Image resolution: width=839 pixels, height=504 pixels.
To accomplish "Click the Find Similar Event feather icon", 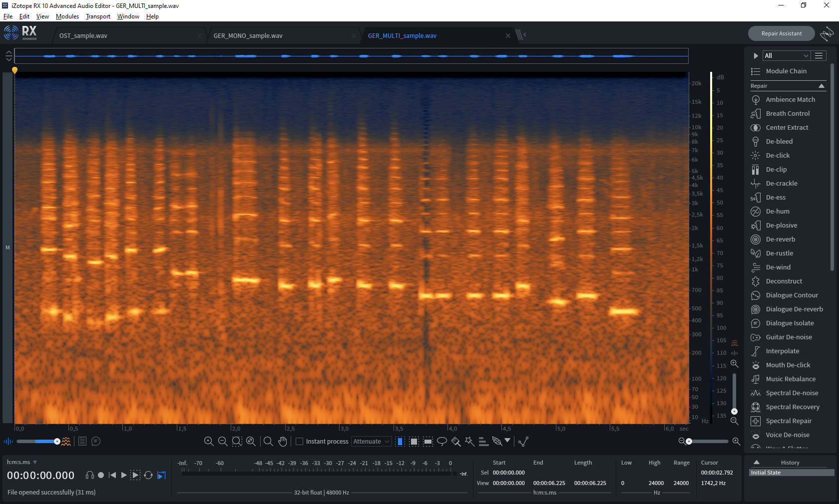I will tap(497, 441).
